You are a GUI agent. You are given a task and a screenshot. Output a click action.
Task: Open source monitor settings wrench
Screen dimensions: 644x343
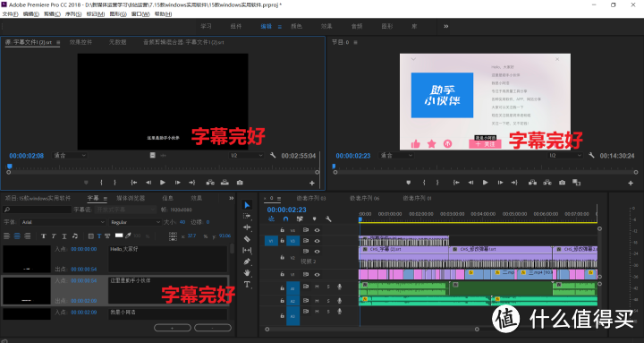pos(273,155)
